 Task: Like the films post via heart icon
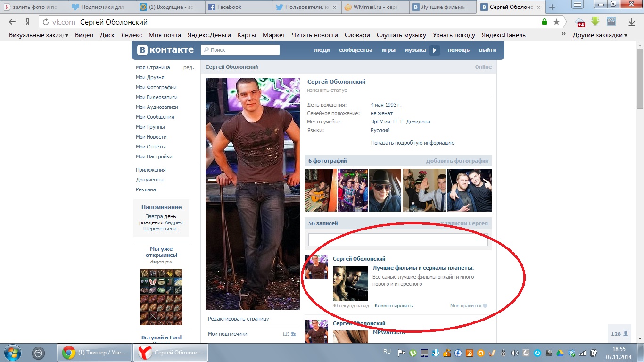coord(485,306)
